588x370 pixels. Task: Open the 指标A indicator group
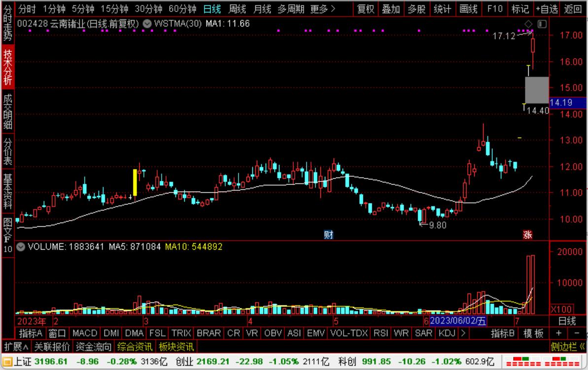(31, 333)
